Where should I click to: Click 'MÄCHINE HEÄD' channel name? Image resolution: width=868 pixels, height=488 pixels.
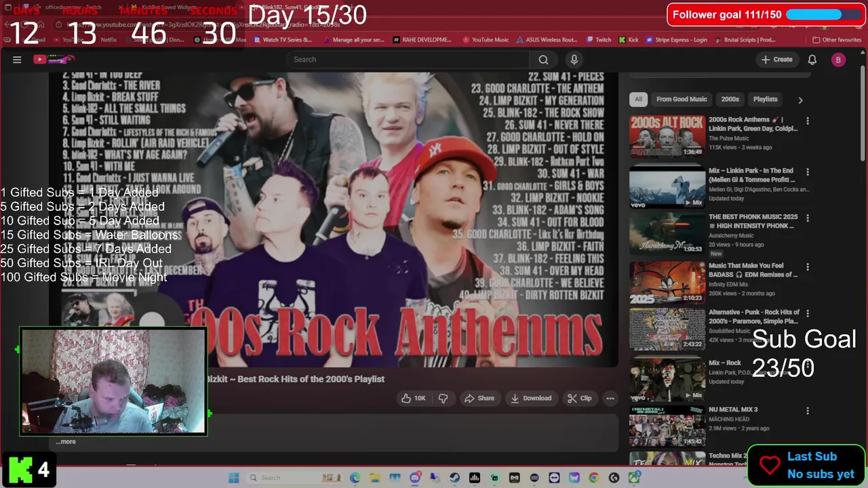click(729, 420)
